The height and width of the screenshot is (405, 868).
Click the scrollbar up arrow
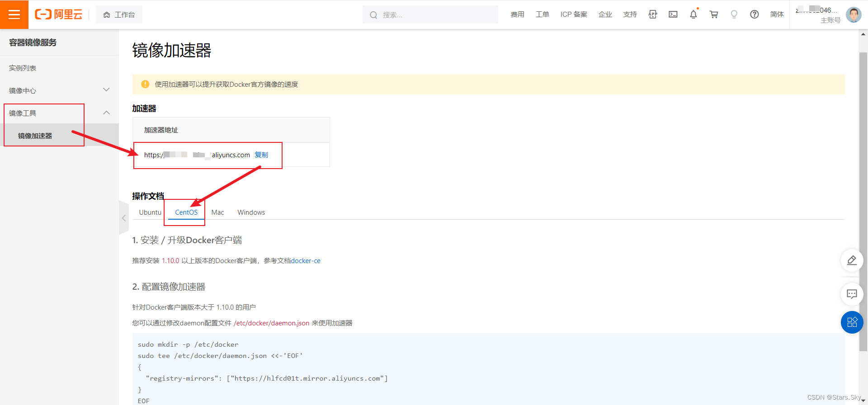point(863,34)
